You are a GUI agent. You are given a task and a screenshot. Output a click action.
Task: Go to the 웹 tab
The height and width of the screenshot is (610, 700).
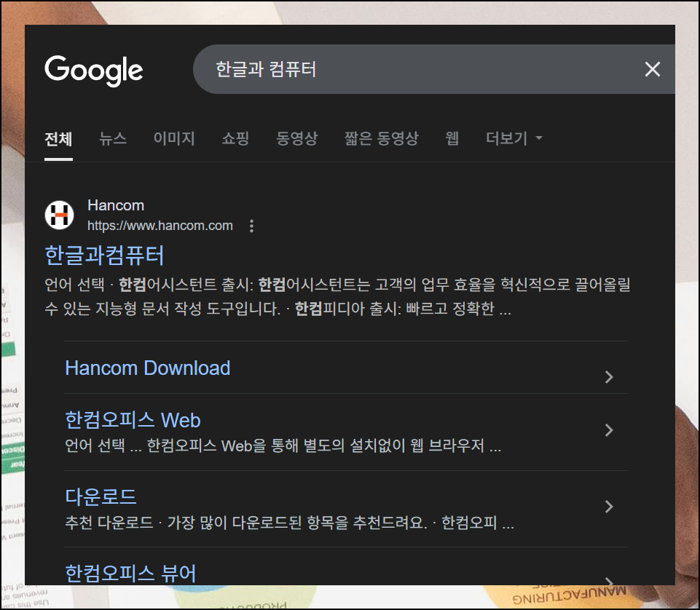coord(452,138)
